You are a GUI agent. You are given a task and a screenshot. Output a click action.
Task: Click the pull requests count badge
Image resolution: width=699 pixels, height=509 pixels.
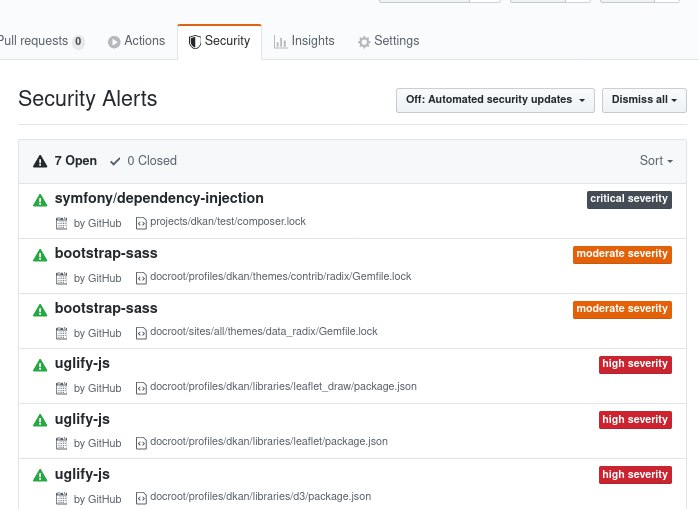click(78, 41)
